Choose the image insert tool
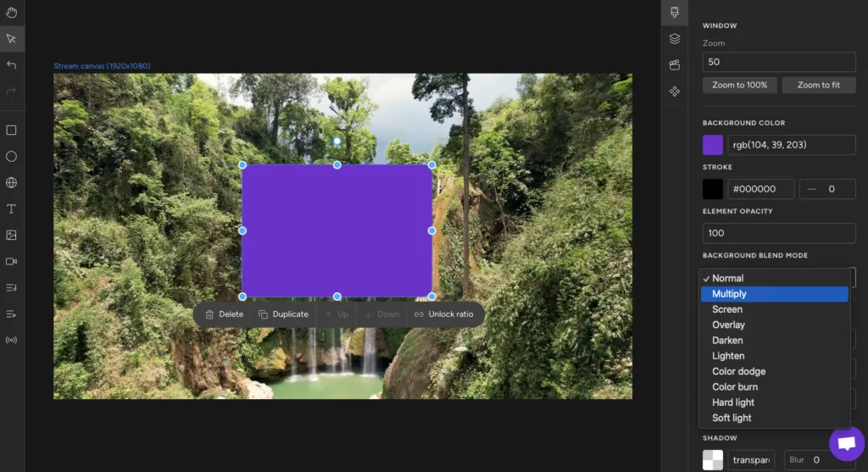868x472 pixels. 11,236
